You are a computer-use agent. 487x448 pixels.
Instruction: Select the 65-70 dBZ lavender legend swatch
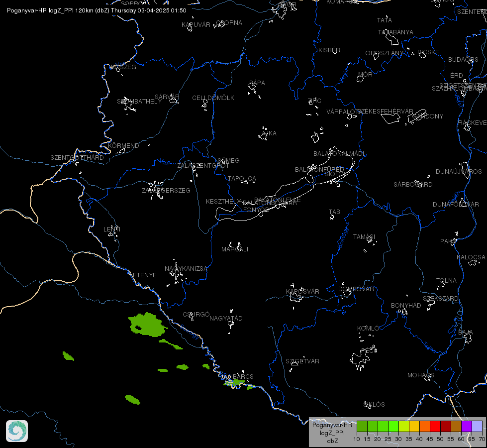(477, 426)
